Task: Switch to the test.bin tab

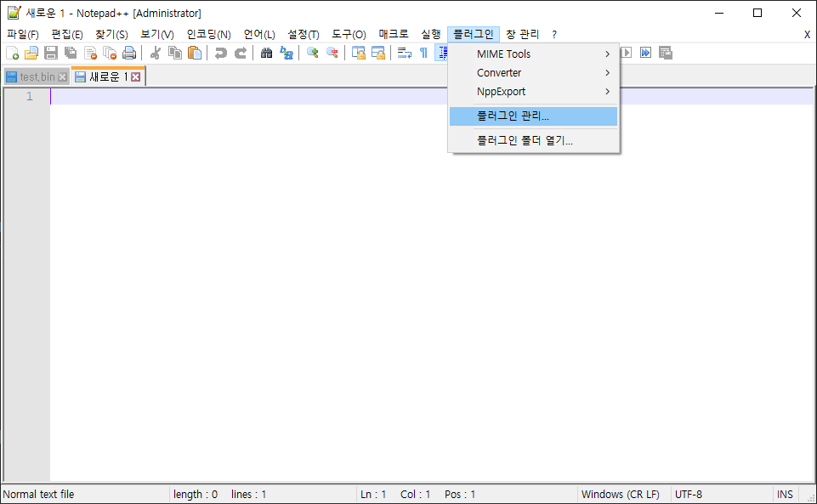Action: click(x=37, y=77)
